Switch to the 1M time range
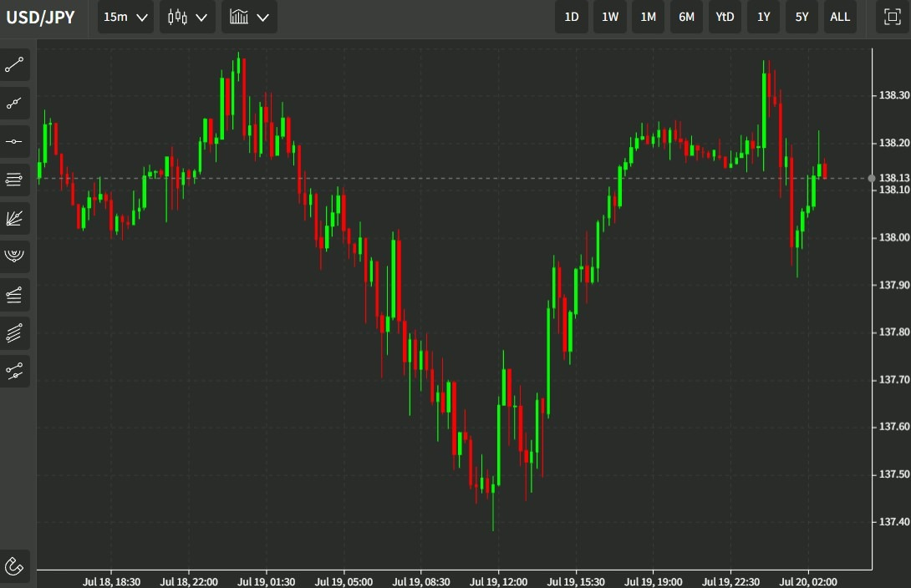 tap(649, 17)
